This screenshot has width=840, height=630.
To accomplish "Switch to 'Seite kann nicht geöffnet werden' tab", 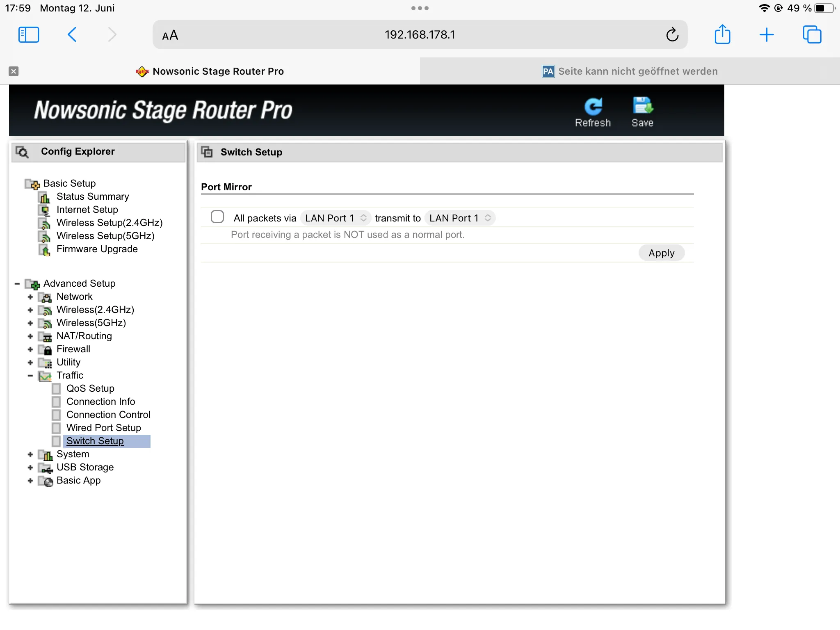I will [630, 71].
